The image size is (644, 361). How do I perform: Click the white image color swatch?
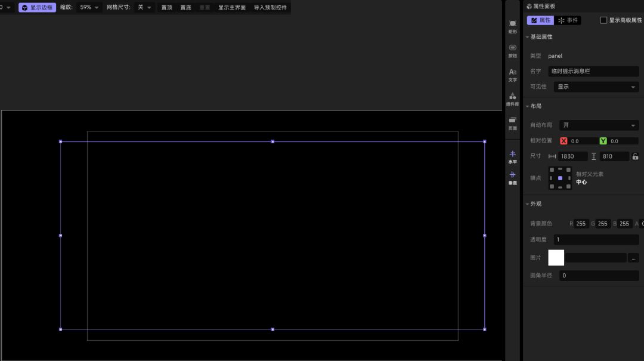(x=556, y=257)
